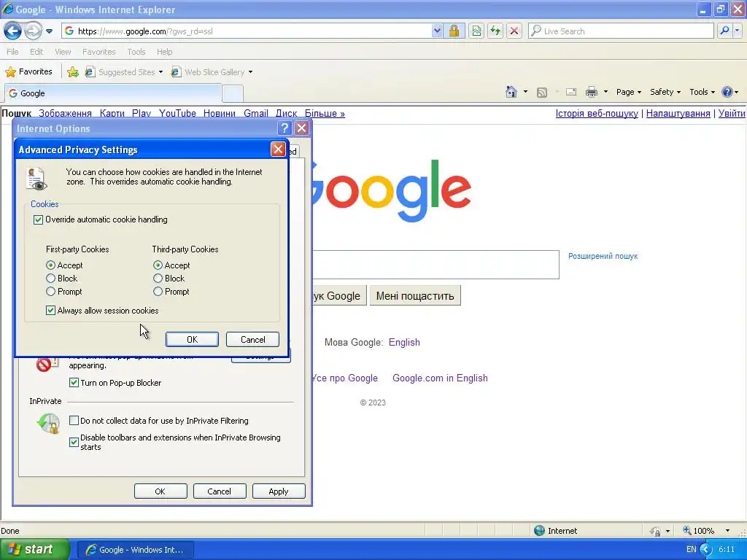This screenshot has width=747, height=560.
Task: Click the Live Search magnifier button
Action: 724,31
